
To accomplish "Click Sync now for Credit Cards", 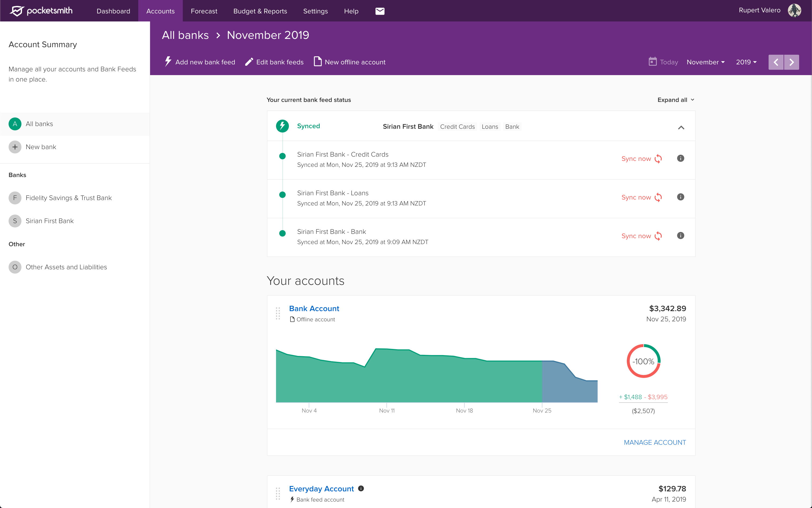I will [642, 159].
